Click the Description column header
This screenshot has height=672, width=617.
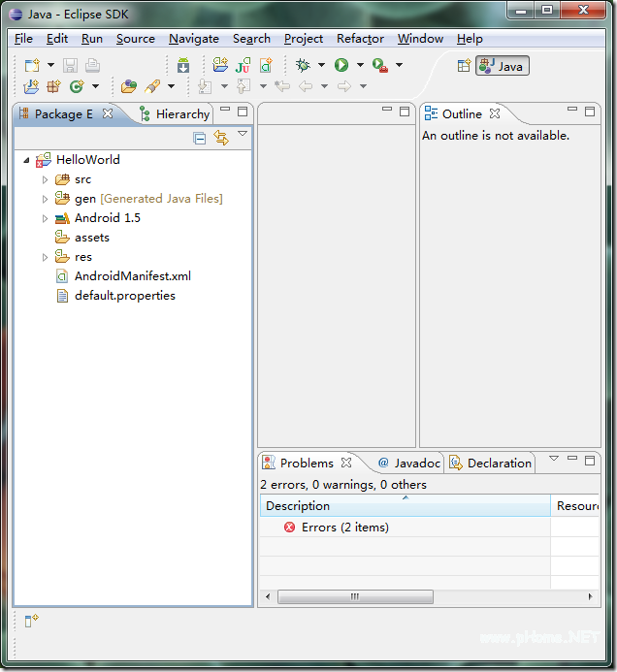(406, 506)
